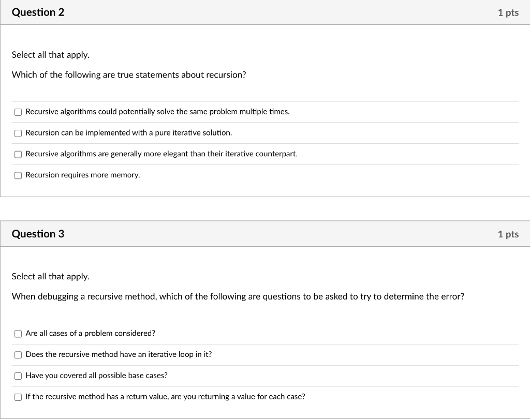530x420 pixels.
Task: Check "If the recursive method has a return value"
Action: (x=18, y=397)
